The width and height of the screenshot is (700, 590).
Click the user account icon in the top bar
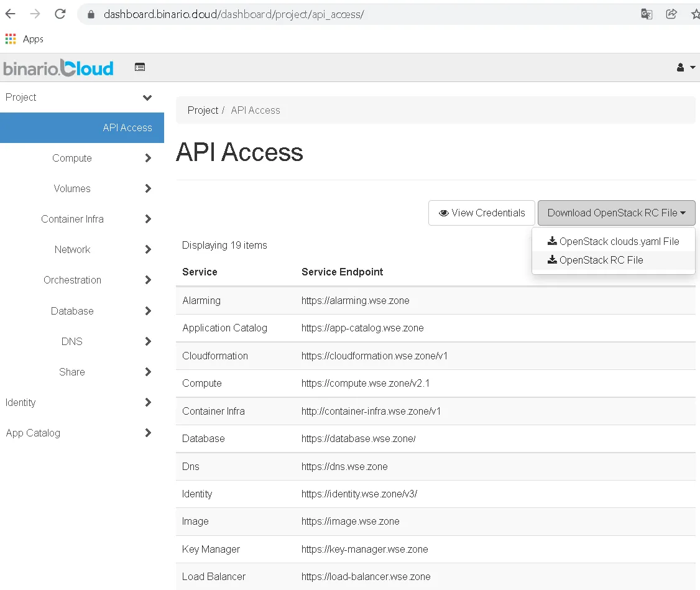click(x=681, y=67)
